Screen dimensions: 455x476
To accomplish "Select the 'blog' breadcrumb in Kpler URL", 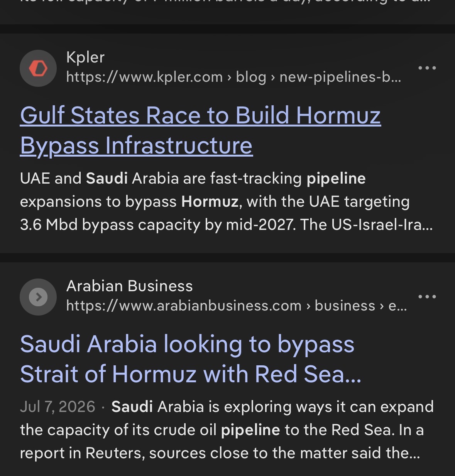I will 251,77.
